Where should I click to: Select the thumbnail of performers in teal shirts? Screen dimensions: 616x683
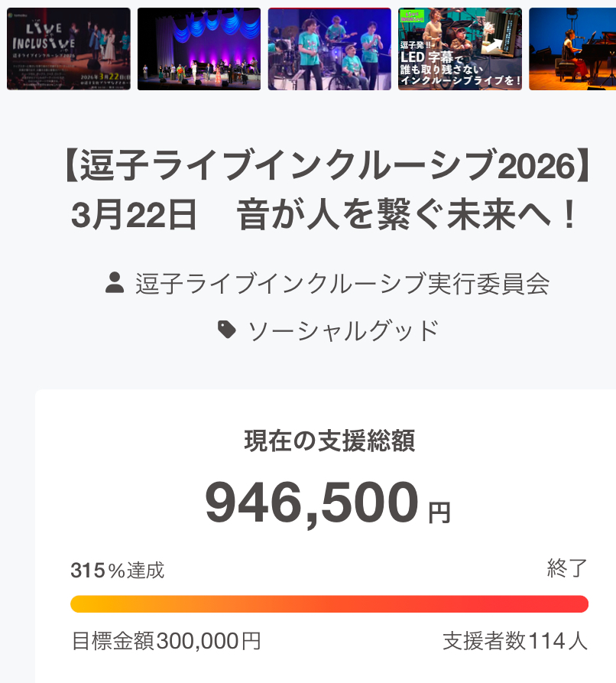click(329, 49)
